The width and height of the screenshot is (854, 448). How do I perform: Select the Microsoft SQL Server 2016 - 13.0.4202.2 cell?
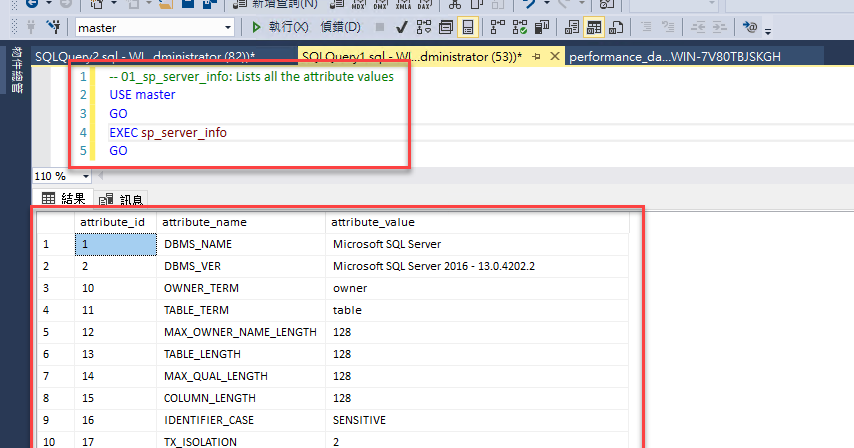click(477, 266)
